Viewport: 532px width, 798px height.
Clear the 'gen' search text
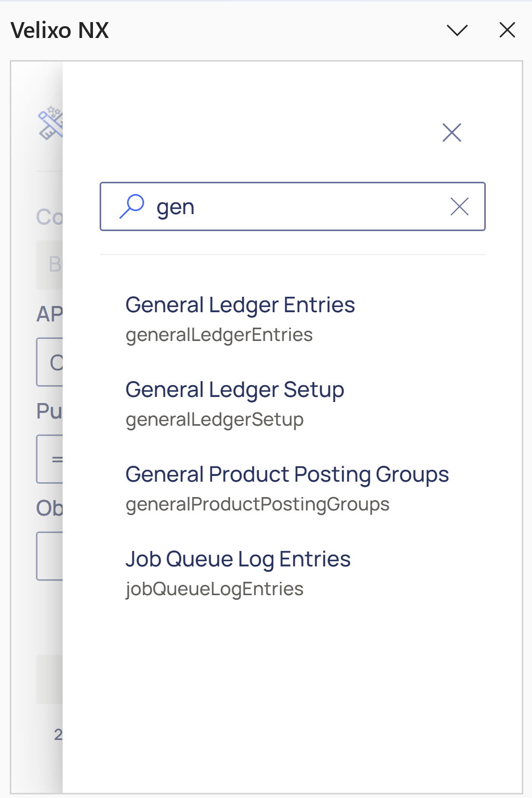[459, 207]
